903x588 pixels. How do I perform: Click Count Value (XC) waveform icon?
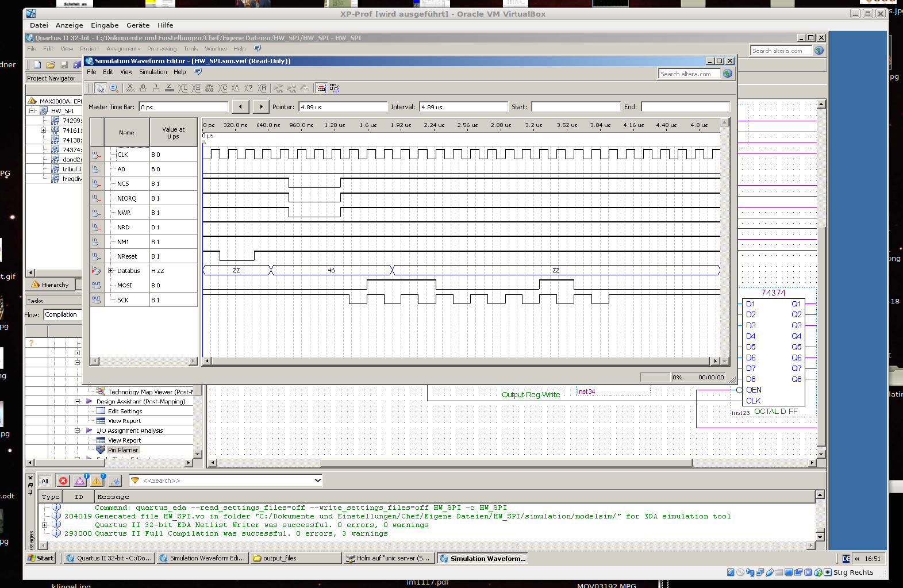coord(222,88)
